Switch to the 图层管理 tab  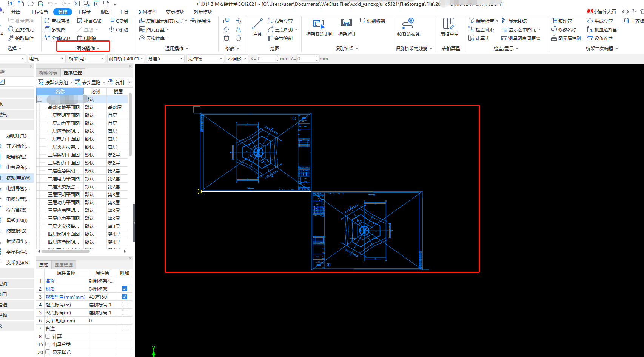64,265
